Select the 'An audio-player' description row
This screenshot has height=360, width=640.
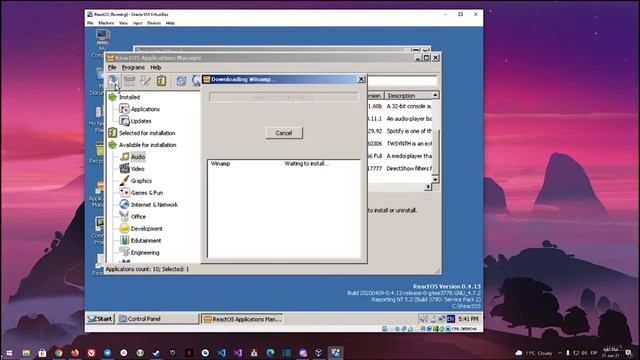[x=409, y=119]
